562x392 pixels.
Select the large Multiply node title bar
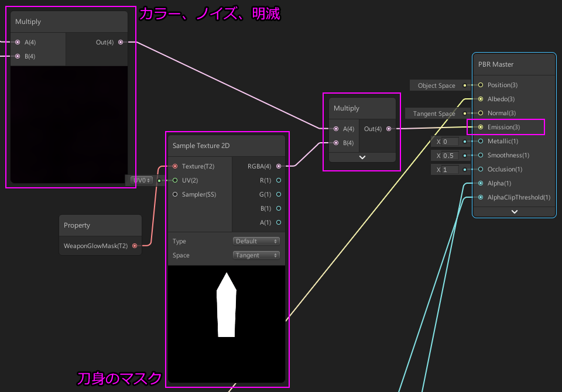tap(69, 22)
